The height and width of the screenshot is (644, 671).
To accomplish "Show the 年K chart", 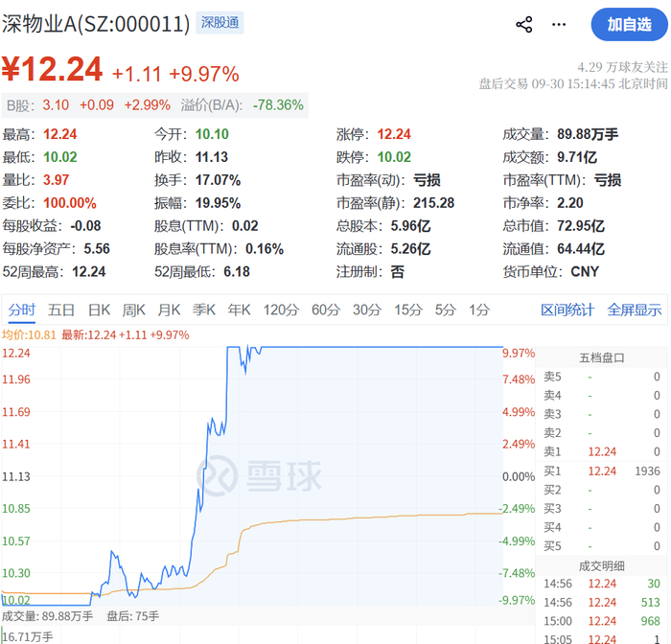I will (x=239, y=310).
